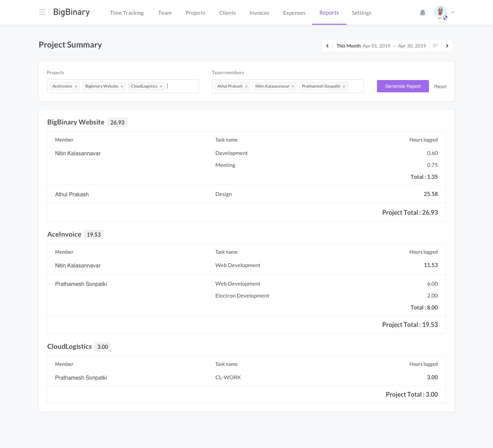This screenshot has width=493, height=448.
Task: Remove Prathamesh Sonpatki from team members
Action: click(x=344, y=87)
